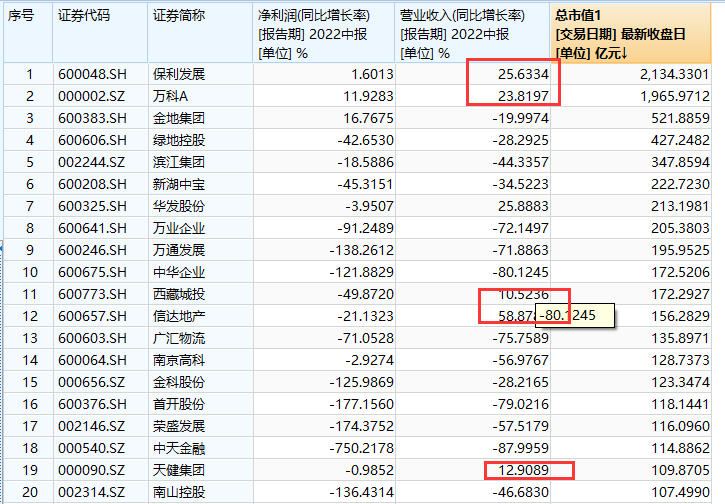The width and height of the screenshot is (725, 504).
Task: Click net profit value -0.9852
Action: coord(369,470)
